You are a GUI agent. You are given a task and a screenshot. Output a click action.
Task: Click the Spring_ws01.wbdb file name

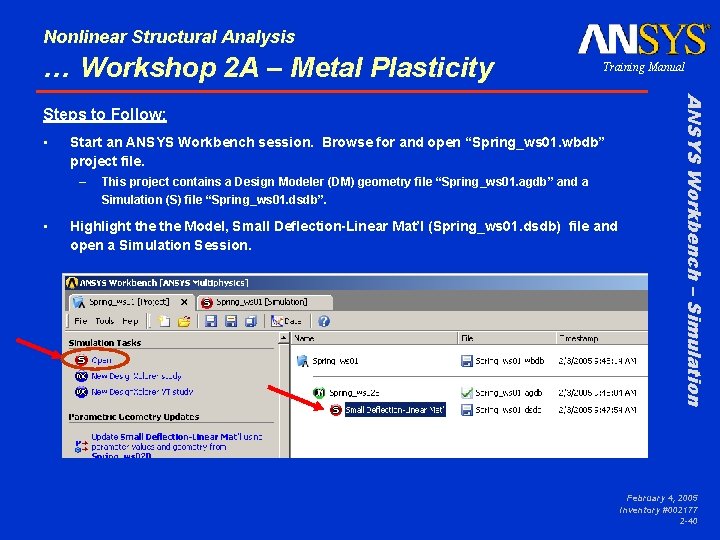point(509,361)
